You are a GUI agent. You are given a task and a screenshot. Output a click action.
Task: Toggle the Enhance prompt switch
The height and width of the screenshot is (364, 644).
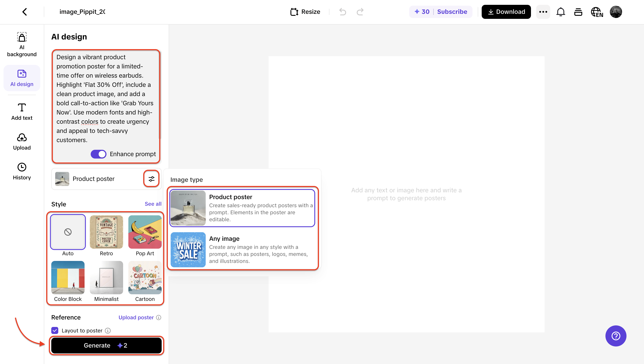99,154
